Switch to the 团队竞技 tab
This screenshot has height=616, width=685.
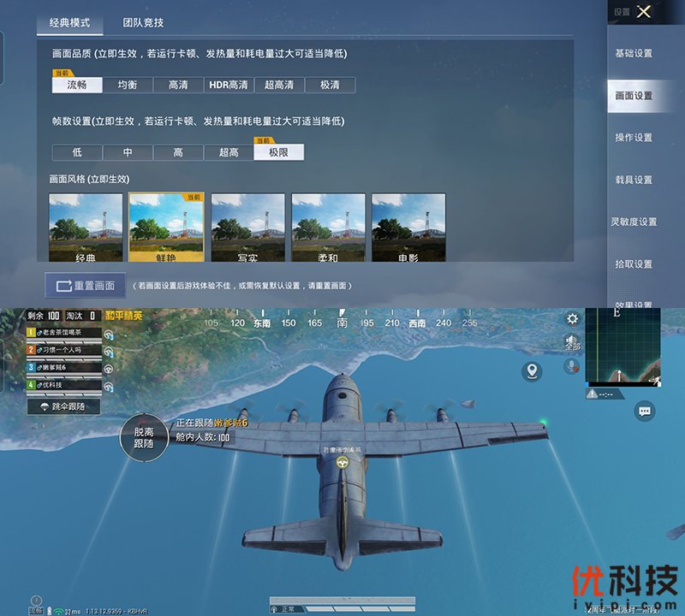(143, 22)
